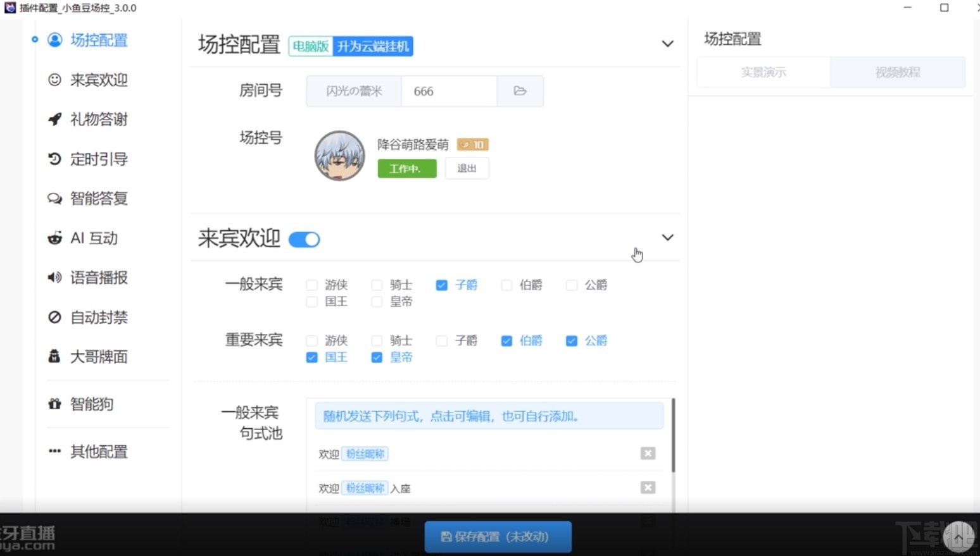Screen dimensions: 980x556
Task: Click the 退出 button for 场控号
Action: click(x=467, y=168)
